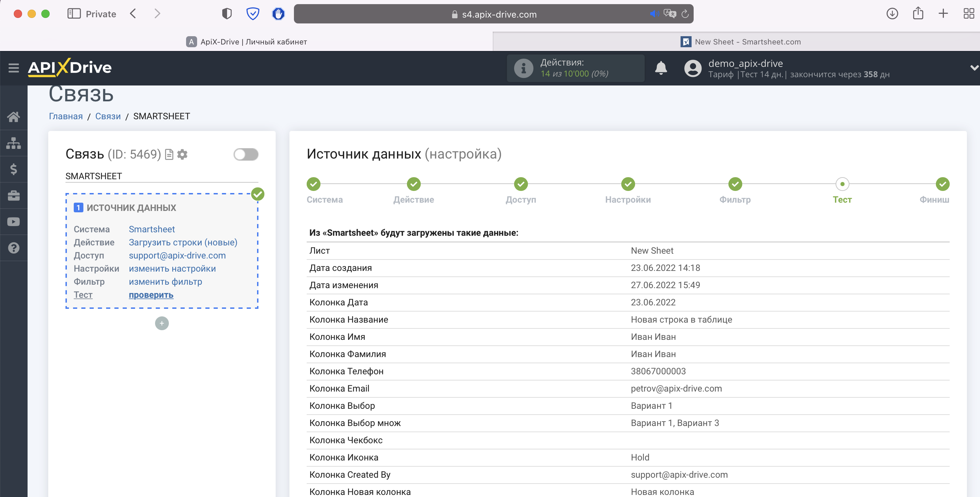Click the address bar s4.apix-drive.com
The width and height of the screenshot is (980, 497).
pyautogui.click(x=493, y=14)
